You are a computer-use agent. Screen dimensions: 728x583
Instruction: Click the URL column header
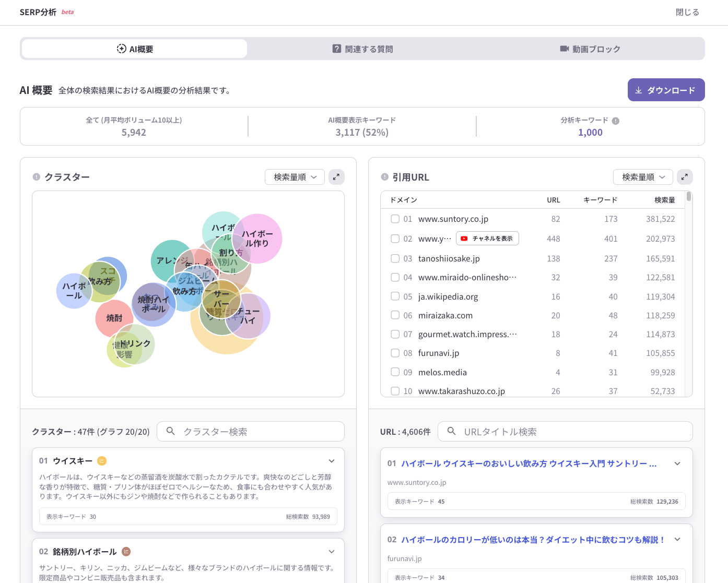point(553,200)
